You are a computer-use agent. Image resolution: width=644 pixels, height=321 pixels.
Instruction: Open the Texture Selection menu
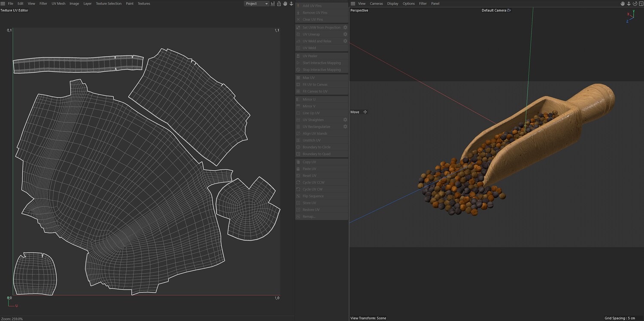click(108, 3)
